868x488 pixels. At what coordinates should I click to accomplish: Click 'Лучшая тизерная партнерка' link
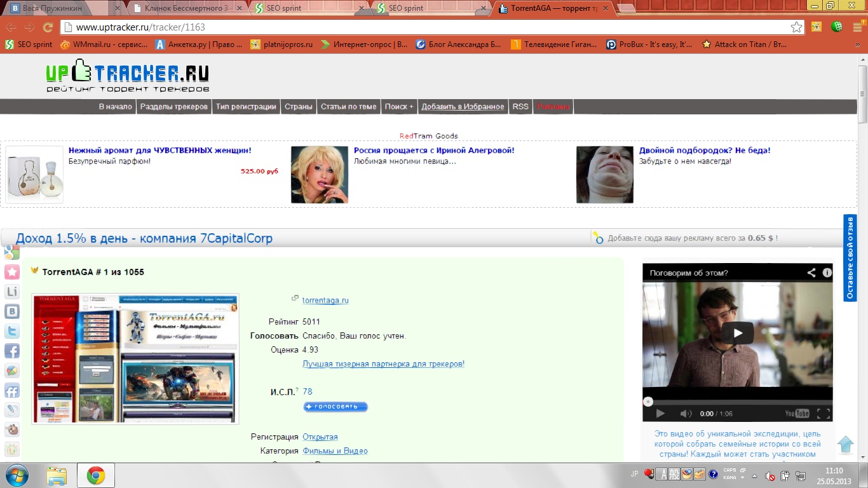coord(384,364)
